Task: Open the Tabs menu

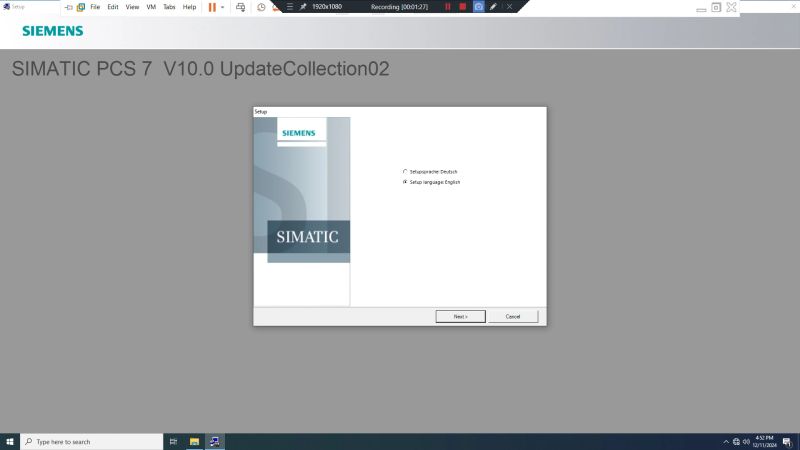Action: 169,7
